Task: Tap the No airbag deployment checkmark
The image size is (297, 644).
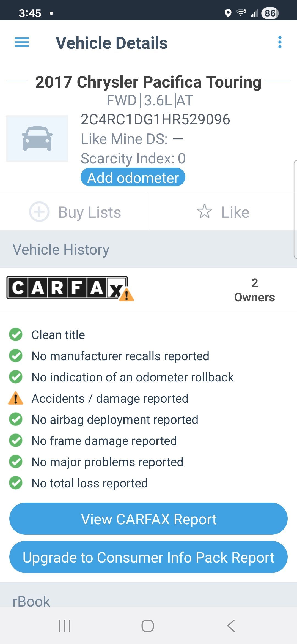Action: point(16,419)
